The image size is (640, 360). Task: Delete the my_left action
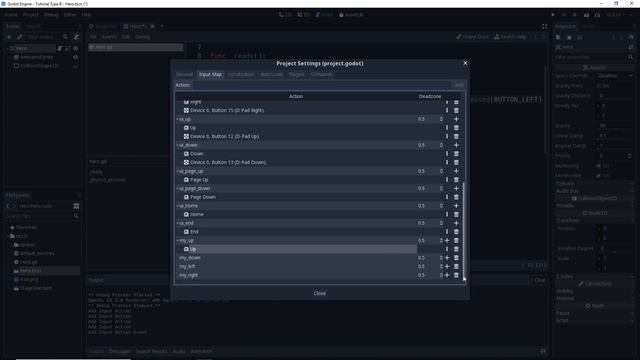[x=456, y=267]
